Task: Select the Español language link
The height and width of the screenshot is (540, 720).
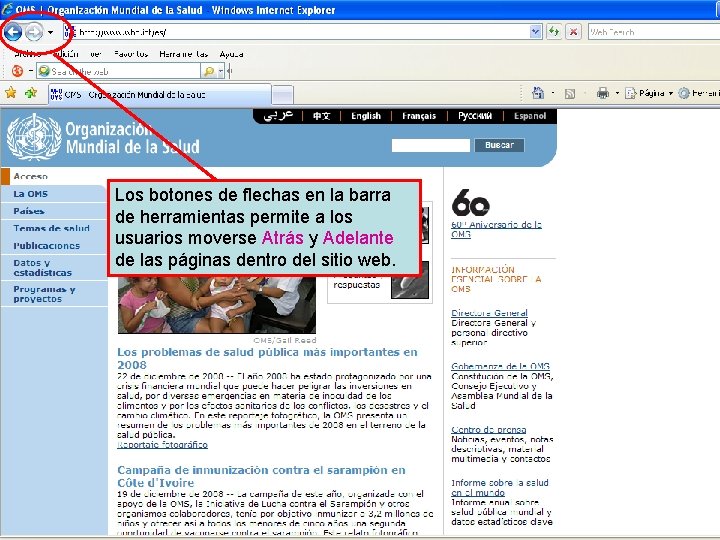Action: click(530, 116)
